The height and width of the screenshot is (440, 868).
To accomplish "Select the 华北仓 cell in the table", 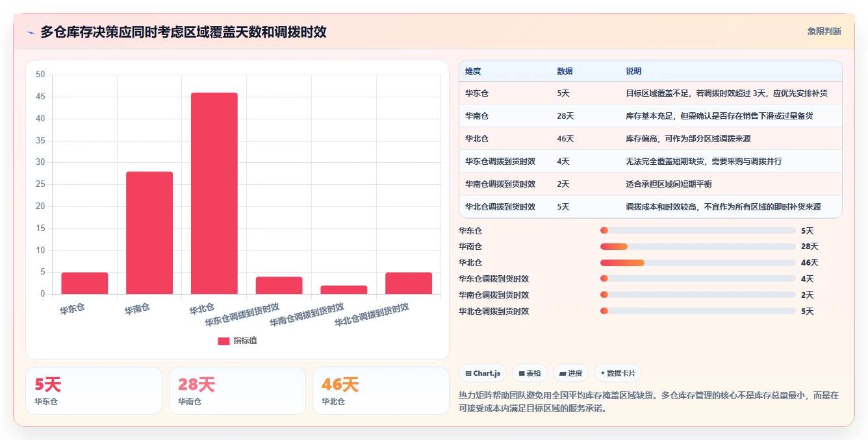I will 477,139.
